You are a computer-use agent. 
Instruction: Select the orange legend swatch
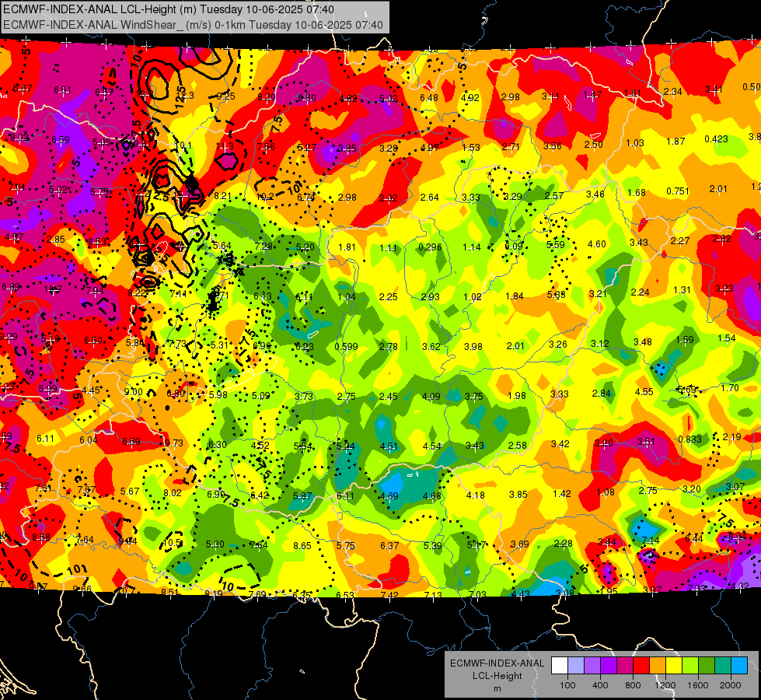pos(657,666)
